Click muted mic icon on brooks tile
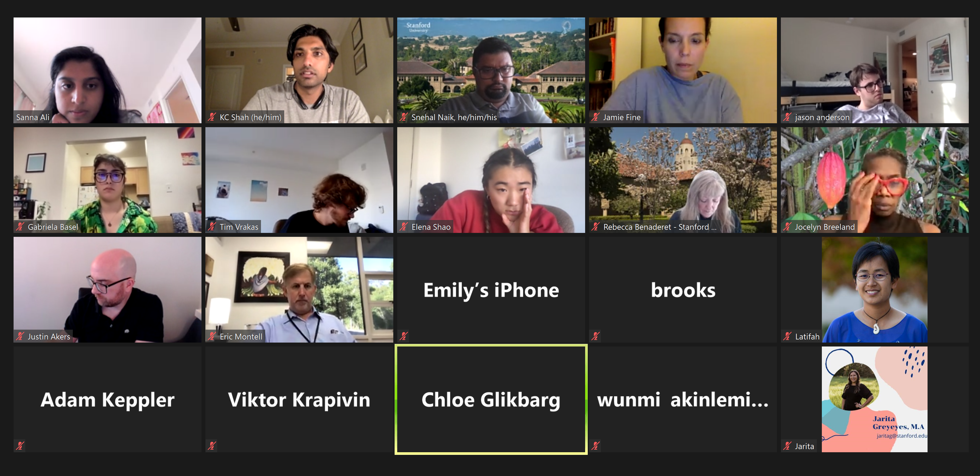Viewport: 980px width, 476px height. 595,336
